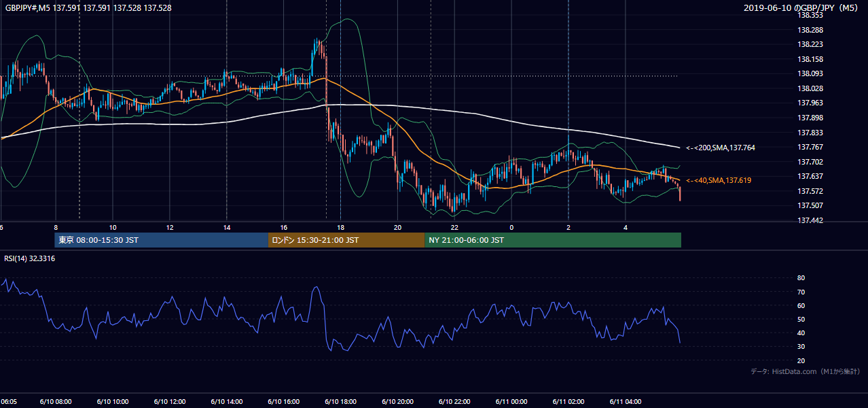Click the RSI(14) 32.3316 indicator label
Viewport: 868px width, 408px height.
click(30, 258)
